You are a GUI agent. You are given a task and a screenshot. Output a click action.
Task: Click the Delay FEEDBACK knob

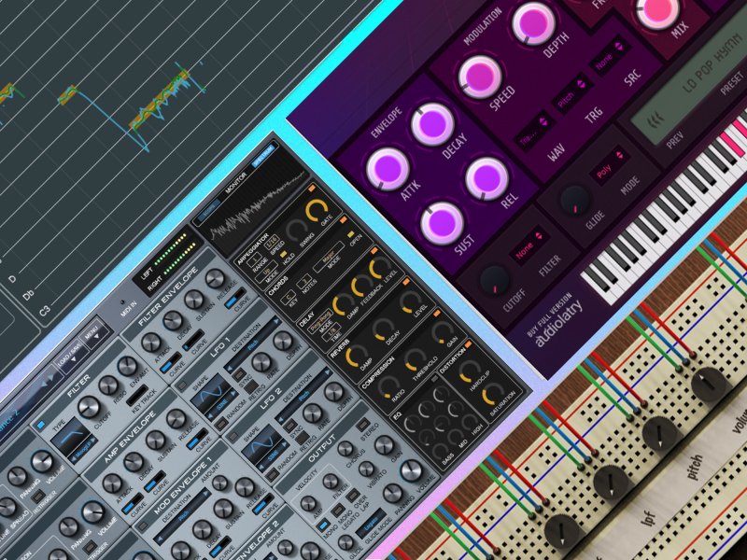[360, 287]
